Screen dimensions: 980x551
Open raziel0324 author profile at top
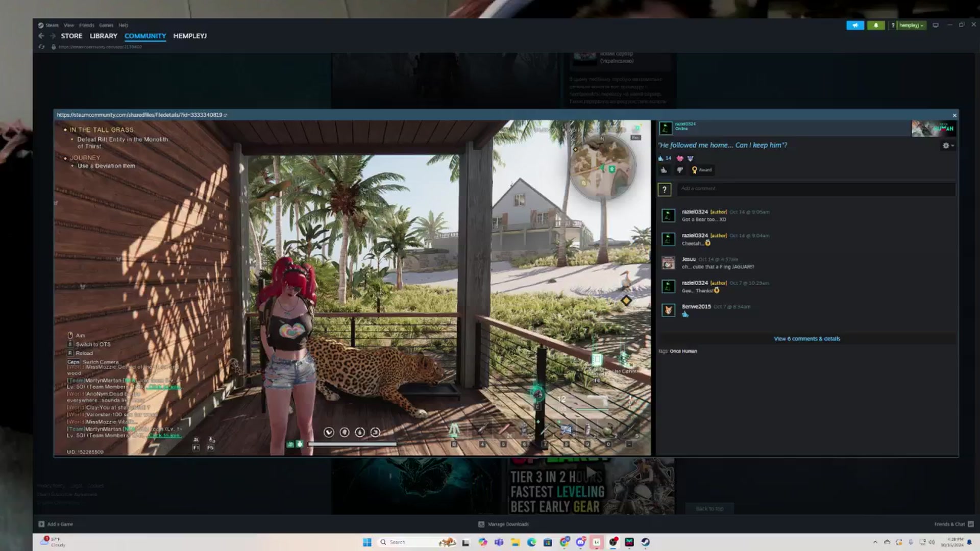685,124
